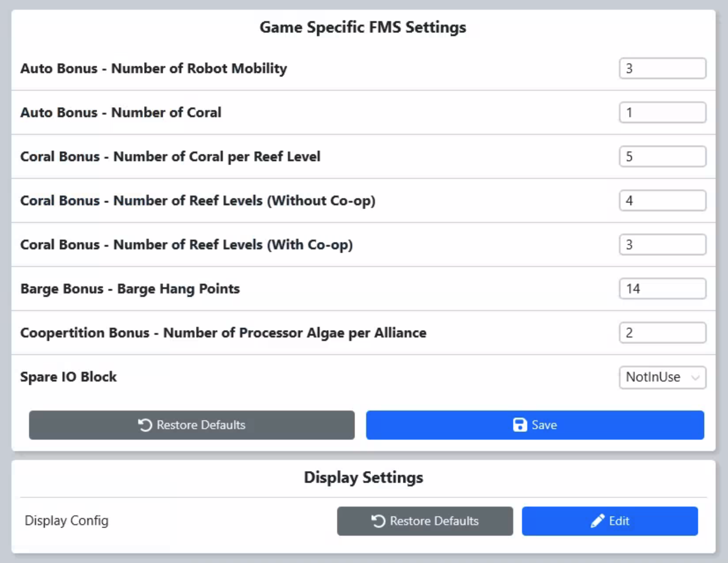Select Reef Levels With Co-op input
728x563 pixels.
(662, 244)
